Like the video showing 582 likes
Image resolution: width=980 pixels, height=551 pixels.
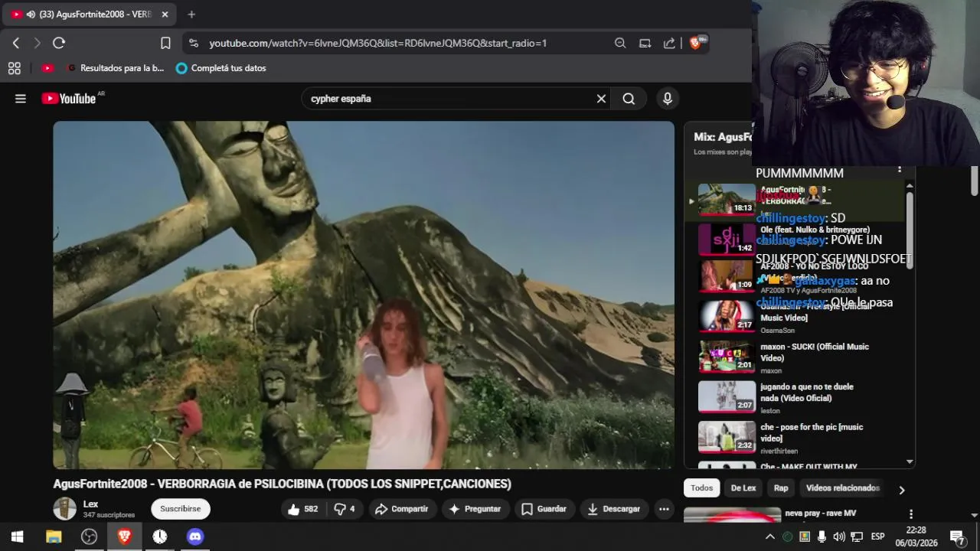(x=302, y=509)
